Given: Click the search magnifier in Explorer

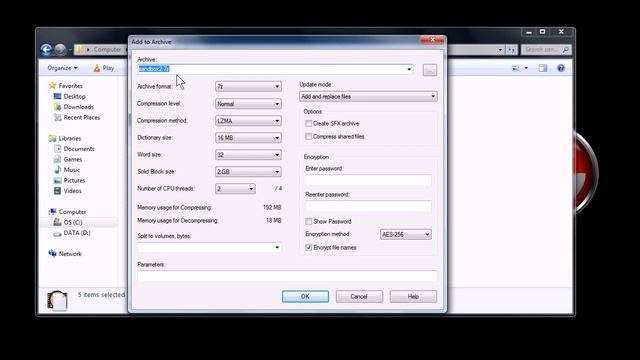Looking at the screenshot, I should click(565, 50).
